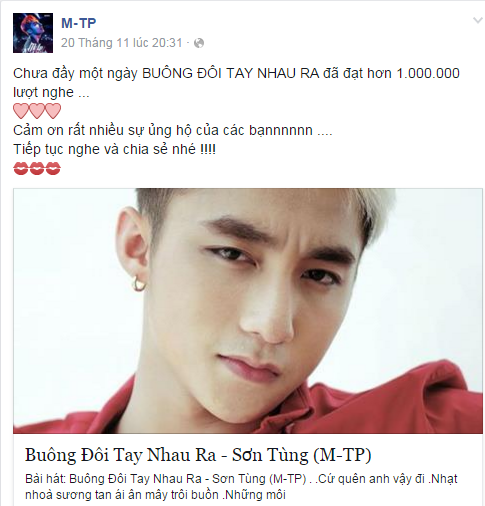Open the link preview photo of the singer

248,311
